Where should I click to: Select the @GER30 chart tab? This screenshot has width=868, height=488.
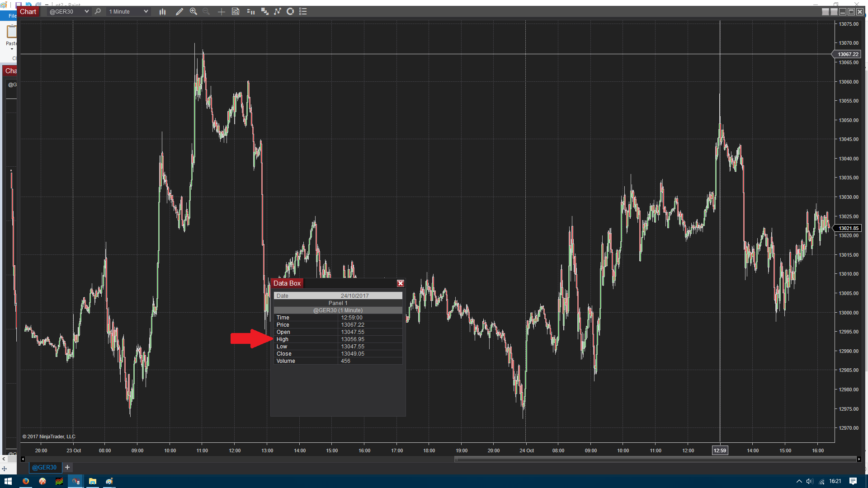tap(44, 467)
